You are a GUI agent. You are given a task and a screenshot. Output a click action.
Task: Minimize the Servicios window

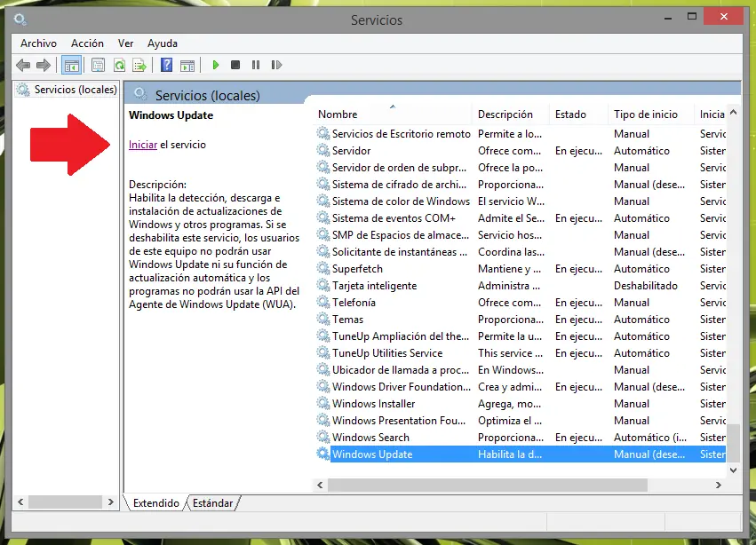tap(668, 18)
